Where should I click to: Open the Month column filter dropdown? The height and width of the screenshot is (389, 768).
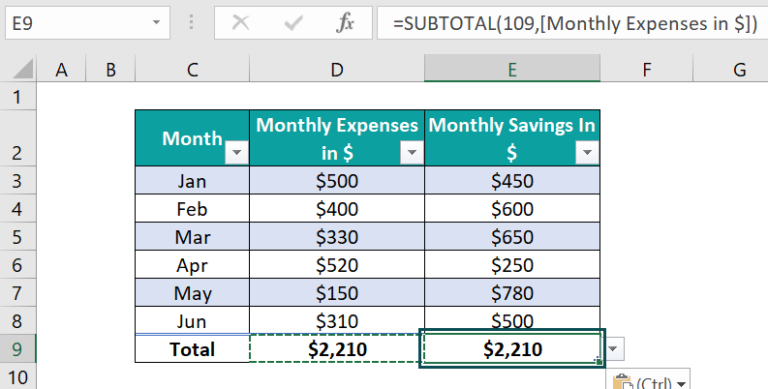coord(237,153)
